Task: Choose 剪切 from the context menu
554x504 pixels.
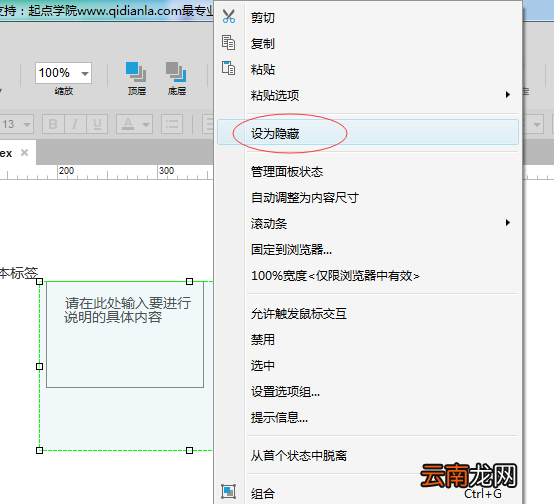Action: 368,18
